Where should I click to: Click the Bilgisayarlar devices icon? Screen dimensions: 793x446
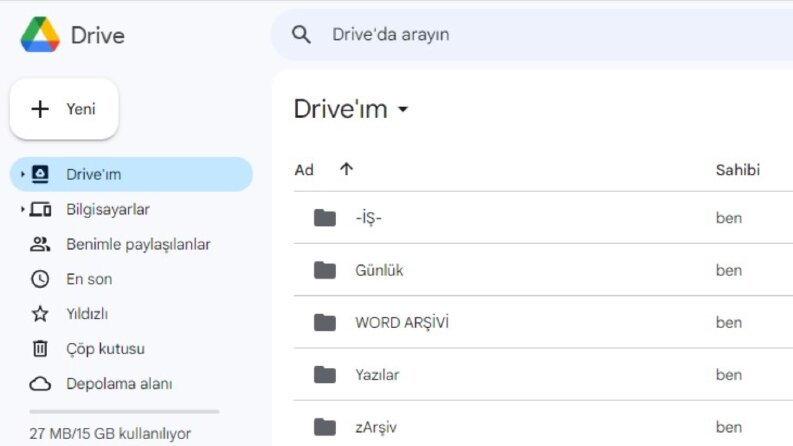tap(40, 209)
